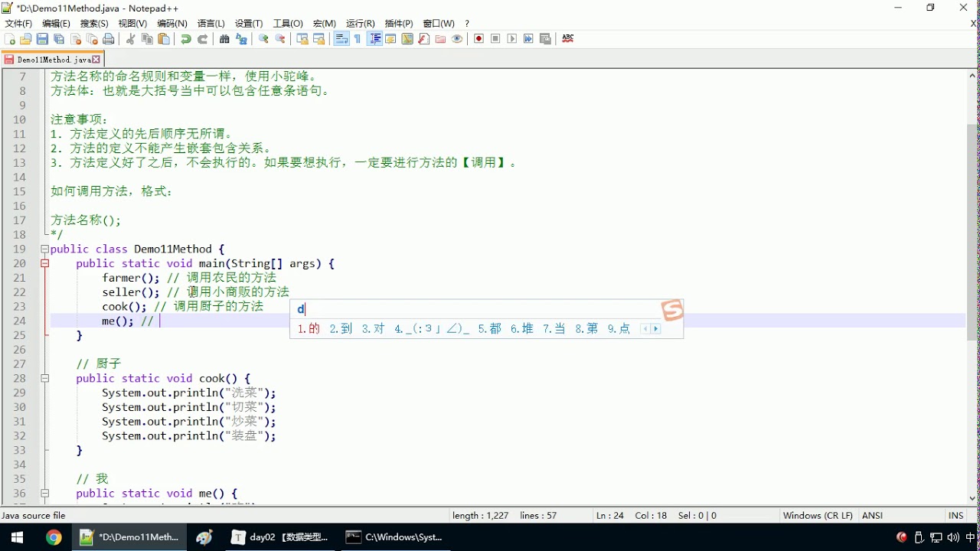Collapse the me() method fold on line 36
The height and width of the screenshot is (551, 980).
44,494
